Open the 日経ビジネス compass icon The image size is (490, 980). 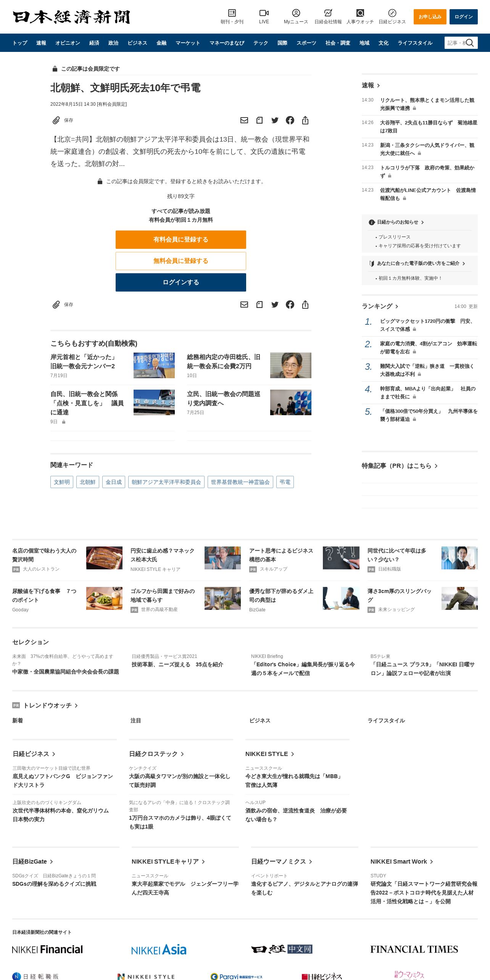pos(392,13)
